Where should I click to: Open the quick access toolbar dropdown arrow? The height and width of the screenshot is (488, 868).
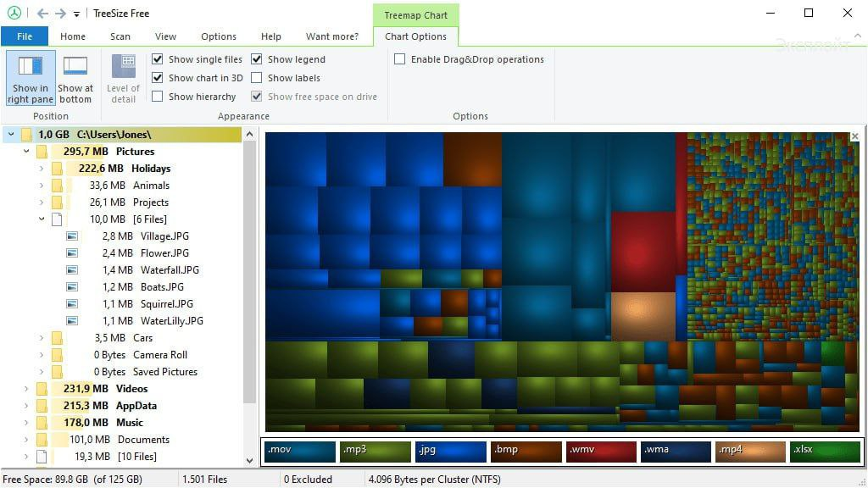76,14
